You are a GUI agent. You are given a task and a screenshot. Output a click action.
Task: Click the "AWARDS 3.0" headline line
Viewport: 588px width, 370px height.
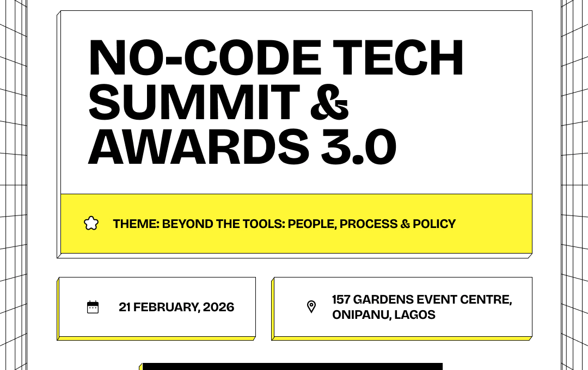tap(242, 147)
